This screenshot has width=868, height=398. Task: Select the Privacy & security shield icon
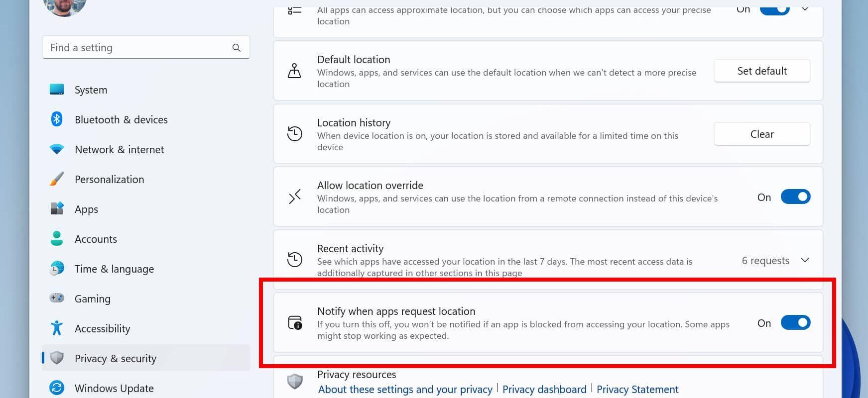pos(56,358)
